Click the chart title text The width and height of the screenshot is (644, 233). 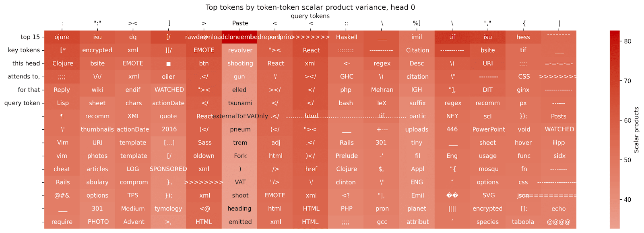310,7
